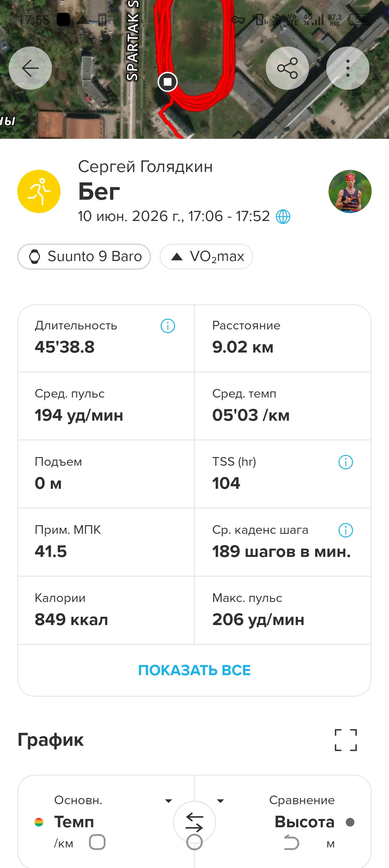This screenshot has height=868, width=389.
Task: Tap the yellow running activity icon
Action: tap(39, 191)
